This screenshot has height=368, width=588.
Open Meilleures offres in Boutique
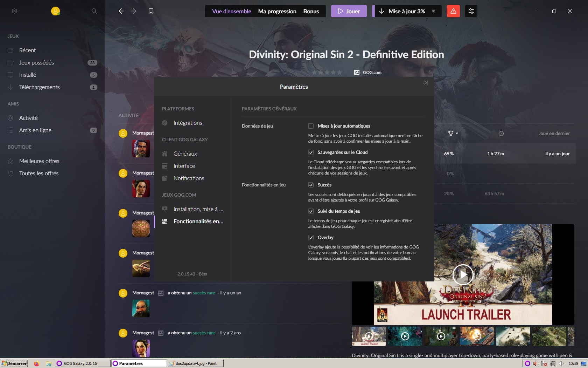39,161
